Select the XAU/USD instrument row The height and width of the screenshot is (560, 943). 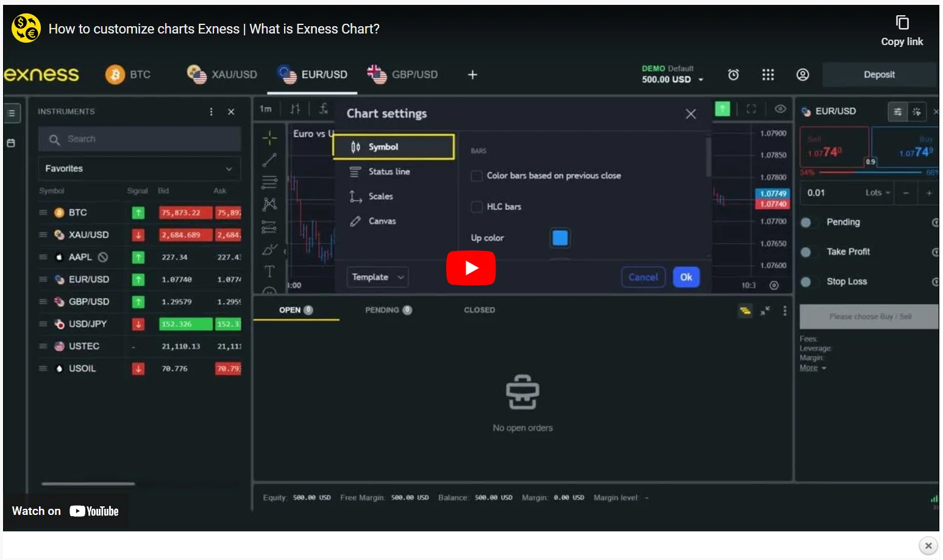pos(140,235)
